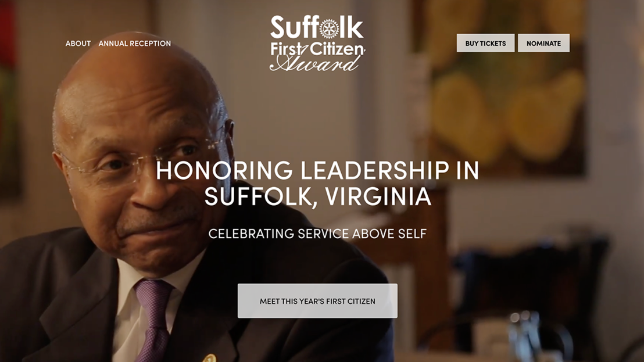Image resolution: width=644 pixels, height=362 pixels.
Task: Go to the Annual Reception page
Action: pyautogui.click(x=135, y=44)
